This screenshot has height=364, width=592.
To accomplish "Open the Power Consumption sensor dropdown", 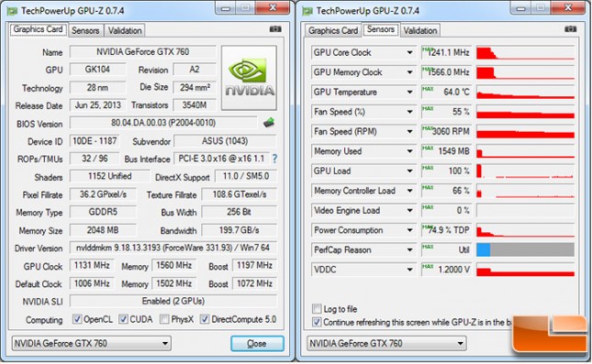I will click(409, 230).
